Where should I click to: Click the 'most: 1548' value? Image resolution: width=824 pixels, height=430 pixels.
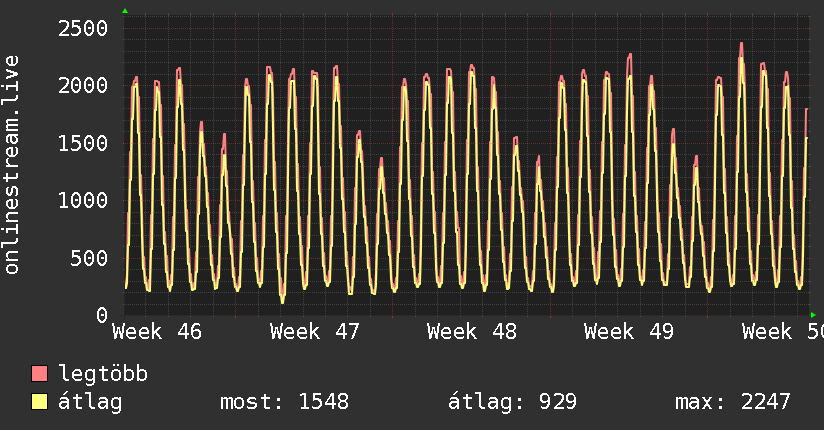(x=284, y=402)
